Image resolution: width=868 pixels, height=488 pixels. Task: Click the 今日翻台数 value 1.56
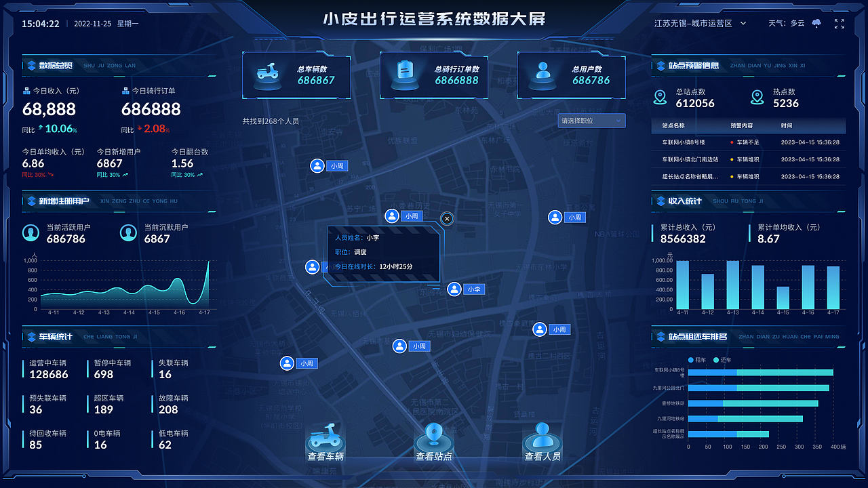[182, 163]
